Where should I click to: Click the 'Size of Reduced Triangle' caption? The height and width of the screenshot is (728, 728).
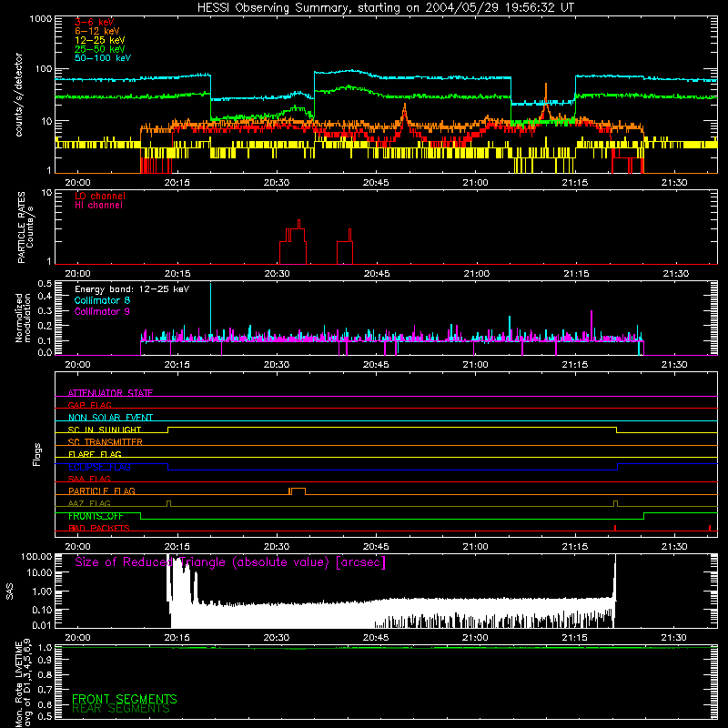(x=230, y=562)
